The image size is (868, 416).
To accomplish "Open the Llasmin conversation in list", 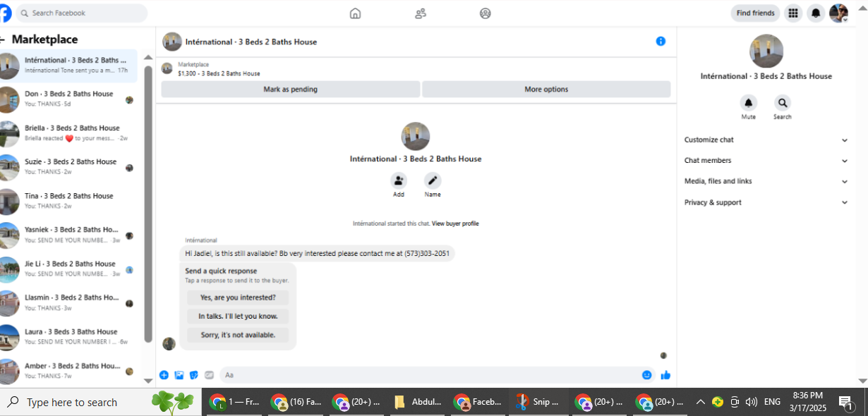I will [x=68, y=302].
